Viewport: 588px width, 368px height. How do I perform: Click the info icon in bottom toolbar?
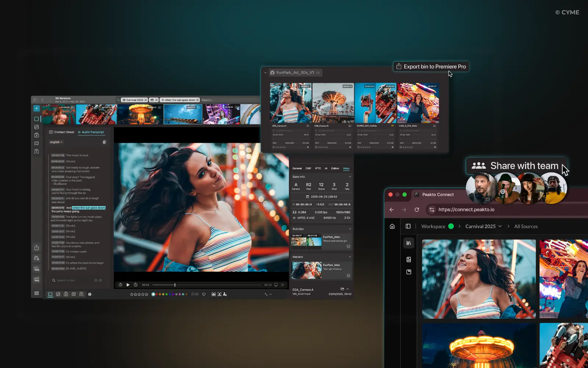tap(90, 294)
